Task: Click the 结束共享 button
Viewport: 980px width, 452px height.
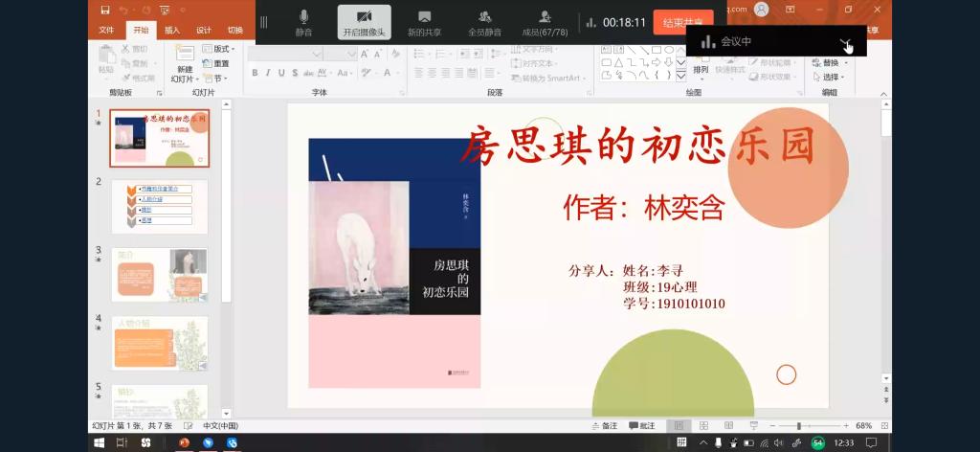Action: point(683,22)
